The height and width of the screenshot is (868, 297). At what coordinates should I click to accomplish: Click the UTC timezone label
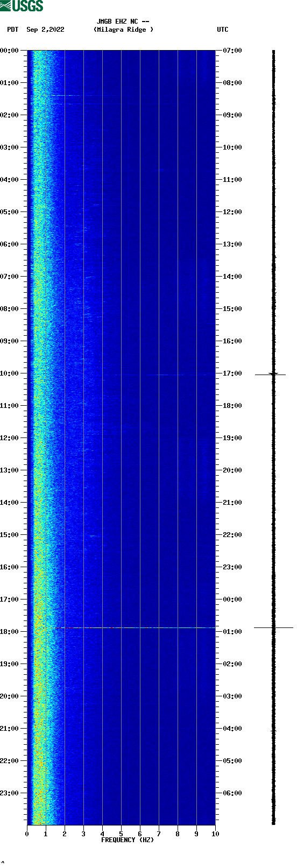click(x=223, y=30)
